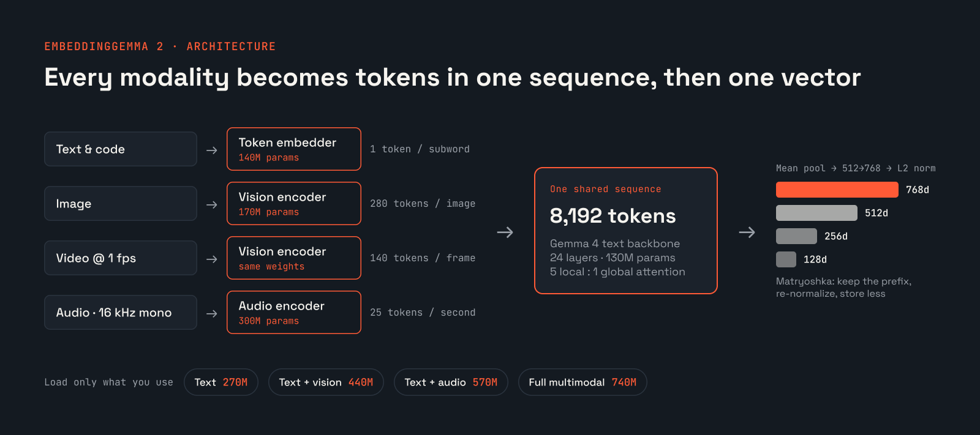Image resolution: width=980 pixels, height=435 pixels.
Task: Click the arrow beside Video @ 1 fps
Action: [x=212, y=259]
